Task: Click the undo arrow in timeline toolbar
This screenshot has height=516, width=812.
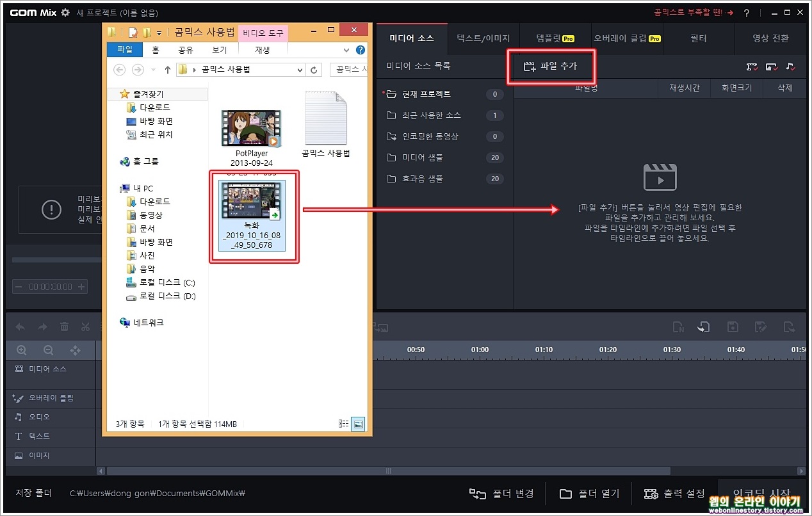Action: coord(20,327)
